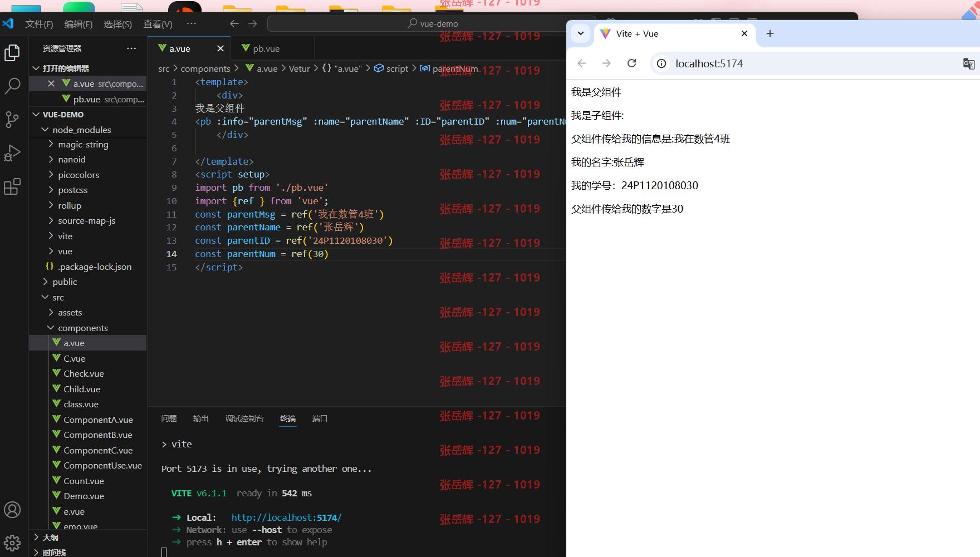This screenshot has width=980, height=557.
Task: Select the 终端 panel tab
Action: (288, 418)
